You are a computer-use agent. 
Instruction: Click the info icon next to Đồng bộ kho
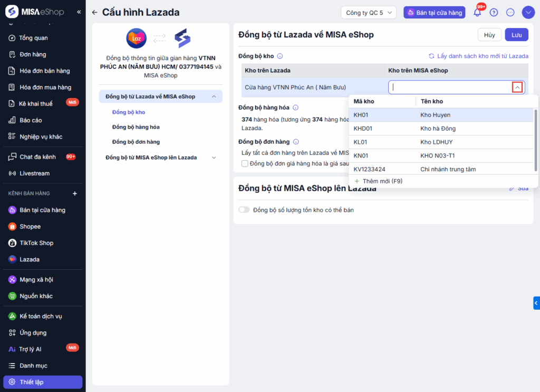coord(280,56)
